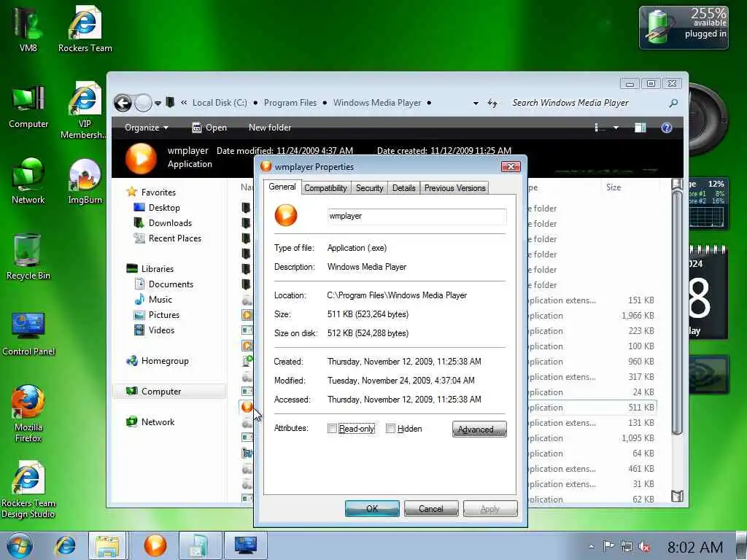The height and width of the screenshot is (560, 747).
Task: Select the VIP Membership desktop shortcut
Action: (x=85, y=109)
